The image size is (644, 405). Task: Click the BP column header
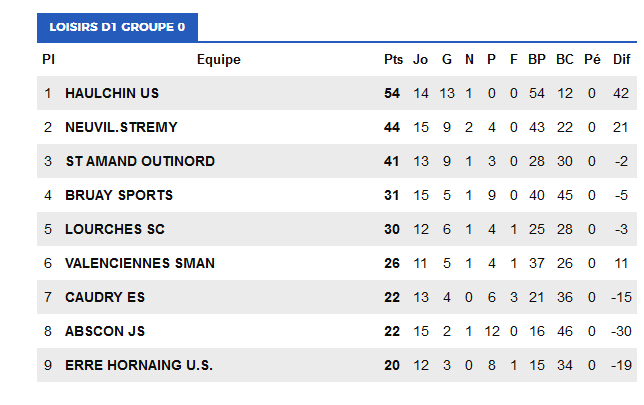coord(537,60)
